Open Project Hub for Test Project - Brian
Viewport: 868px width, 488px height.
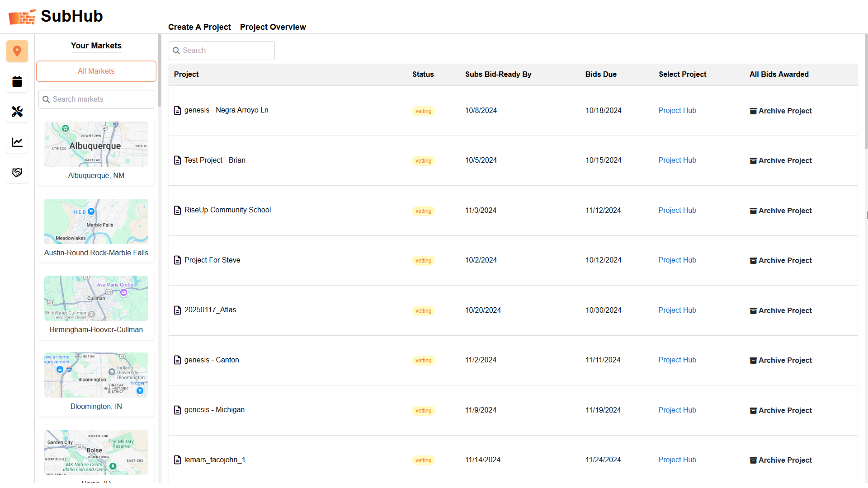pyautogui.click(x=677, y=160)
